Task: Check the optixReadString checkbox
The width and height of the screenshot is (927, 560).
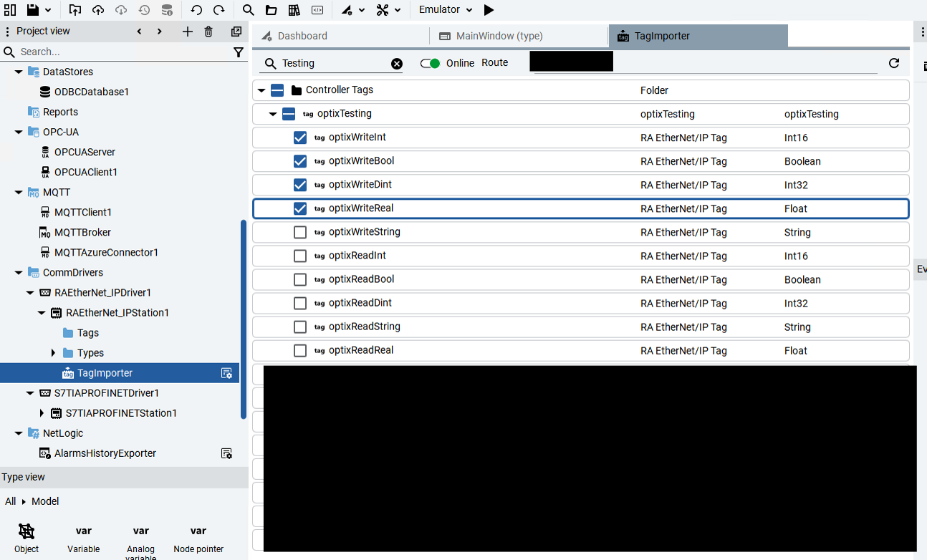Action: pos(300,327)
